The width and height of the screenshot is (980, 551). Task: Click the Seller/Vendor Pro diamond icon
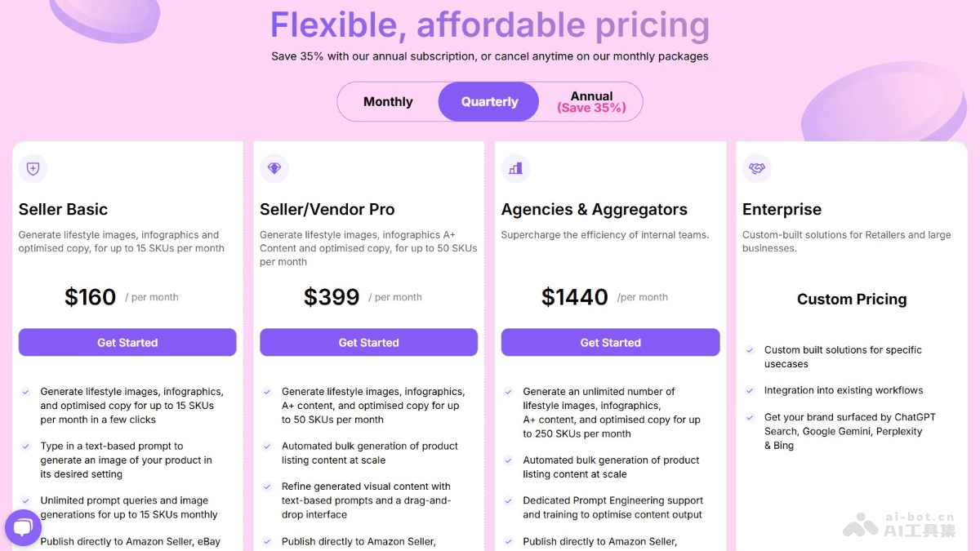[274, 168]
